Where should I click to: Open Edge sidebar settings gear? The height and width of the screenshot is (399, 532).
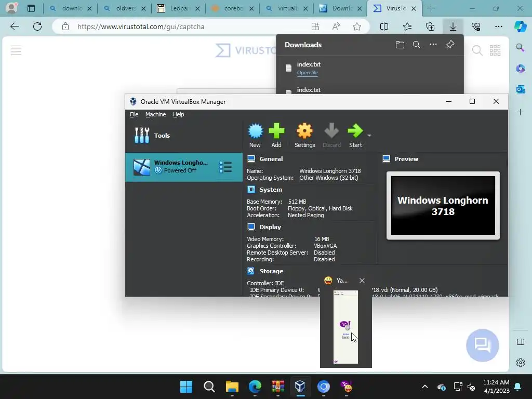coord(520,362)
